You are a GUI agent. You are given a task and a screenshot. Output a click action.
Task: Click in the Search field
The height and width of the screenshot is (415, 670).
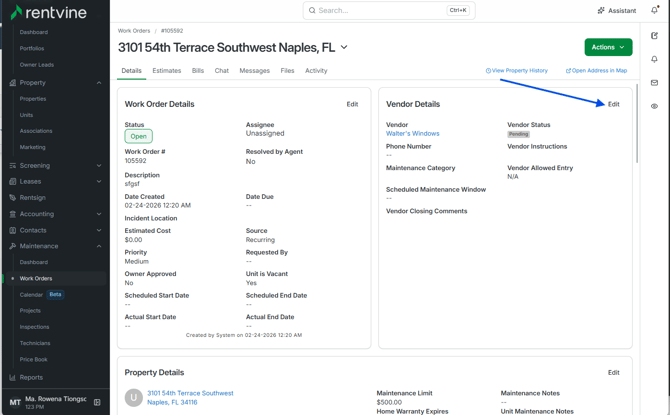pos(389,10)
